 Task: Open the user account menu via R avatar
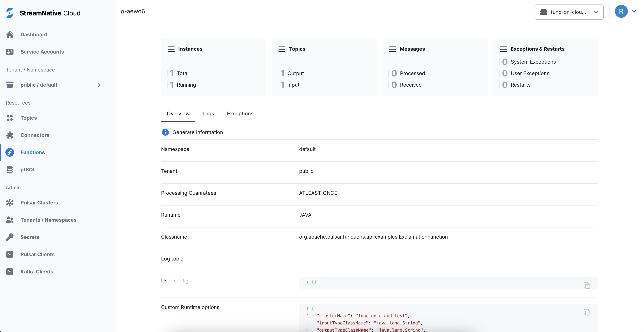[x=621, y=11]
